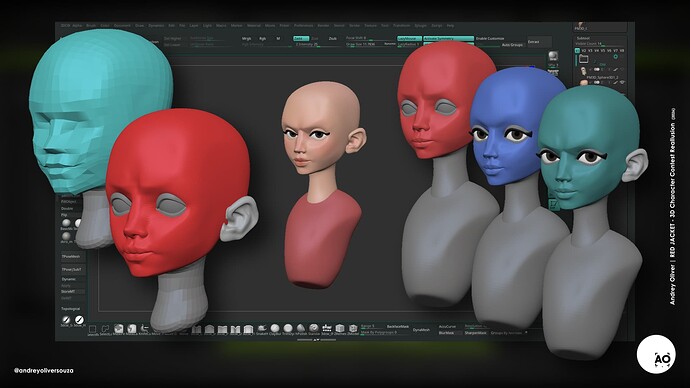Image resolution: width=690 pixels, height=388 pixels.
Task: Toggle the highlighted Zadd mode
Action: click(301, 38)
